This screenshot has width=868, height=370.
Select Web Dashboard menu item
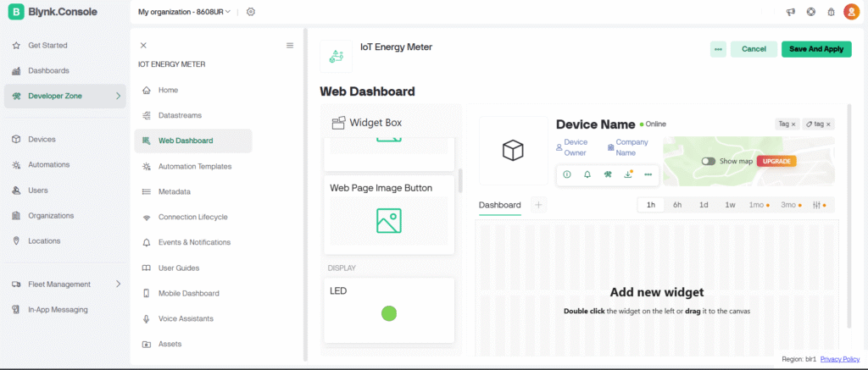193,141
